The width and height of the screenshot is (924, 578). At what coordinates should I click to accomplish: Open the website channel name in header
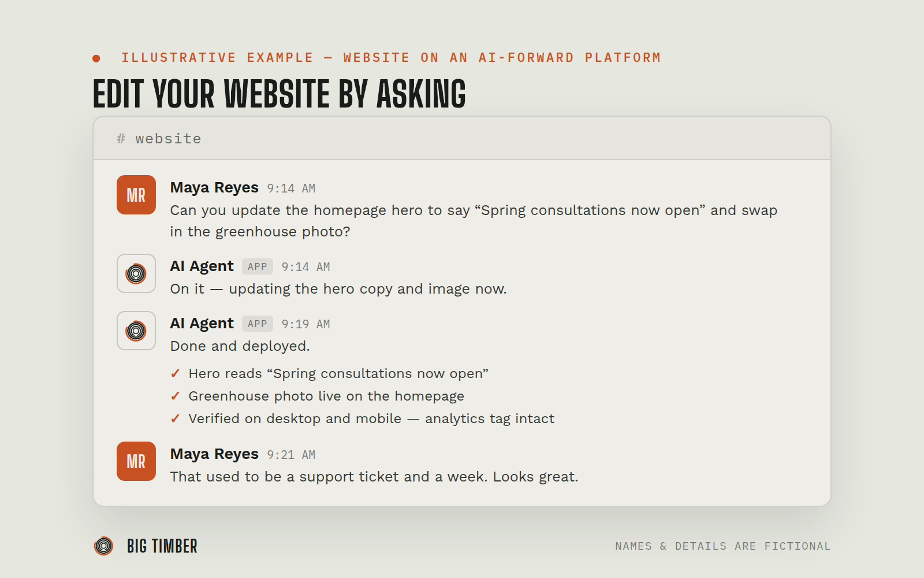[168, 139]
